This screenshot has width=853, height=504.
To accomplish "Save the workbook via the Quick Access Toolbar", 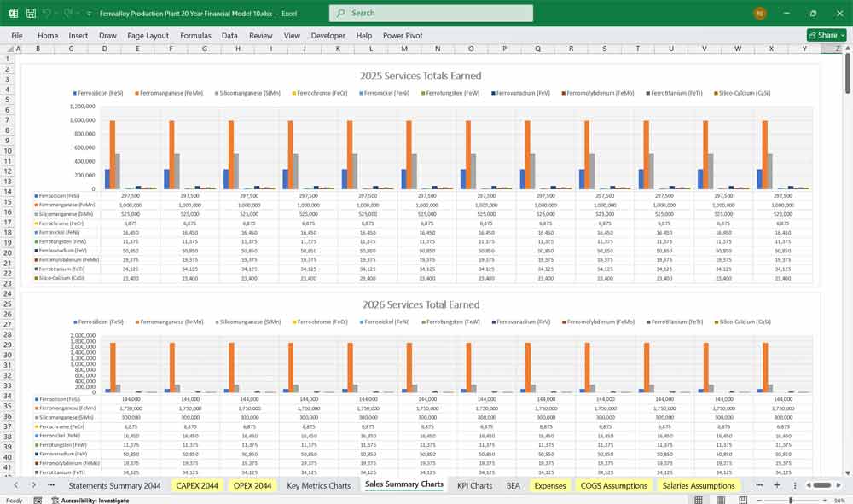I will pyautogui.click(x=31, y=13).
